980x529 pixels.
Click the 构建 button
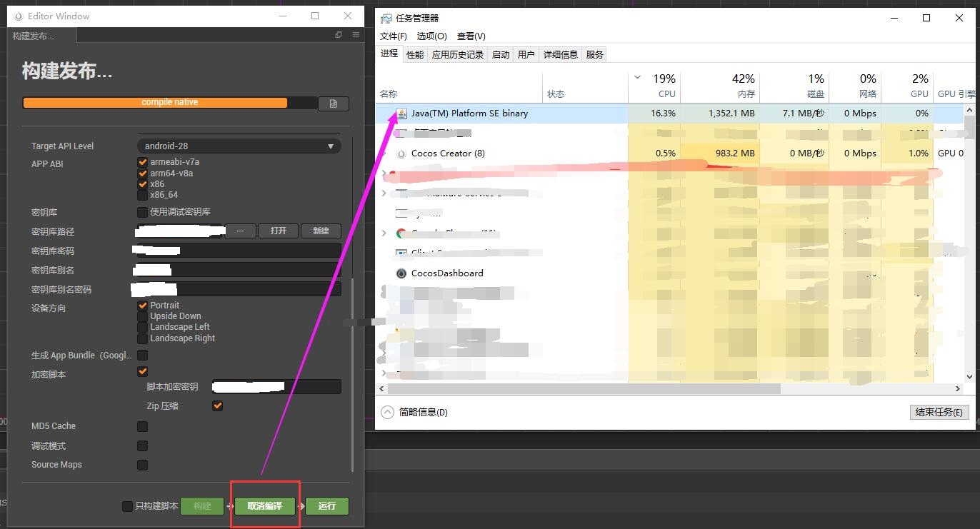pos(203,506)
